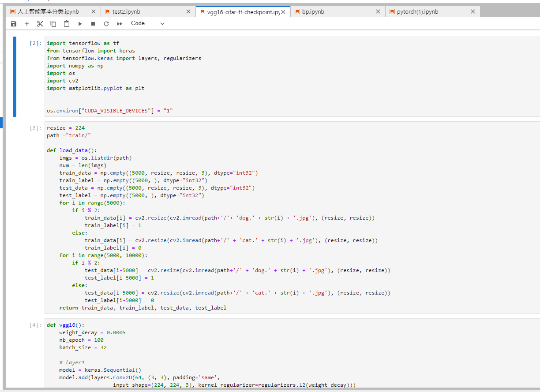Save the notebook with the floppy disk icon
This screenshot has height=392, width=540.
coord(14,24)
